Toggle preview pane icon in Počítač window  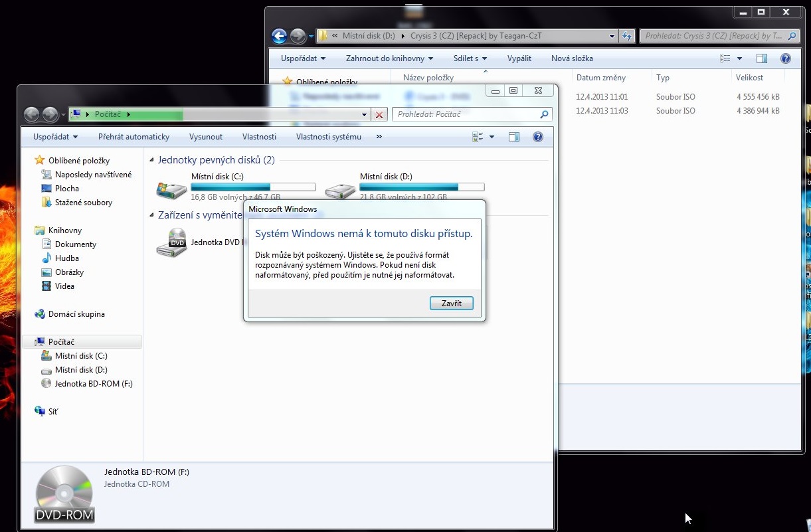[513, 137]
